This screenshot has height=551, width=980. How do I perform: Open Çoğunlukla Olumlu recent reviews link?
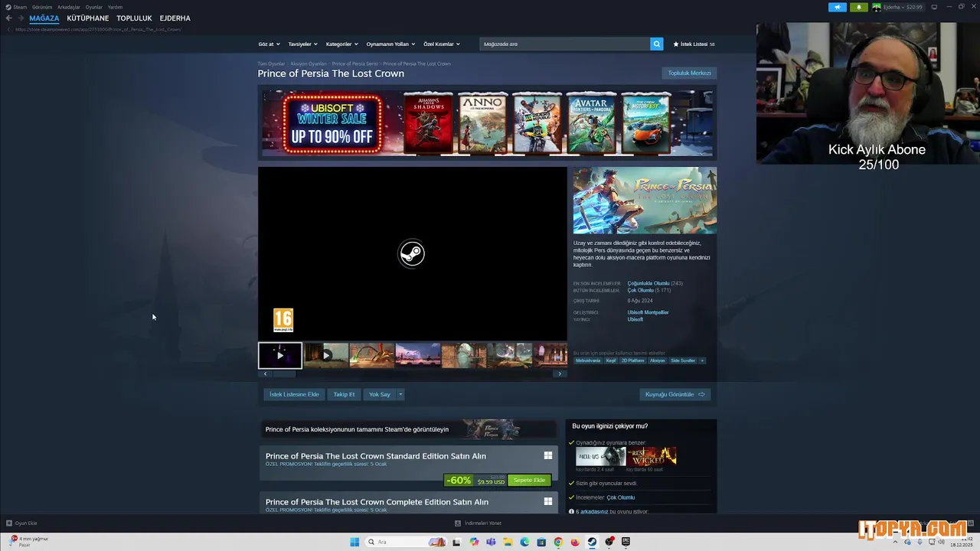tap(648, 283)
